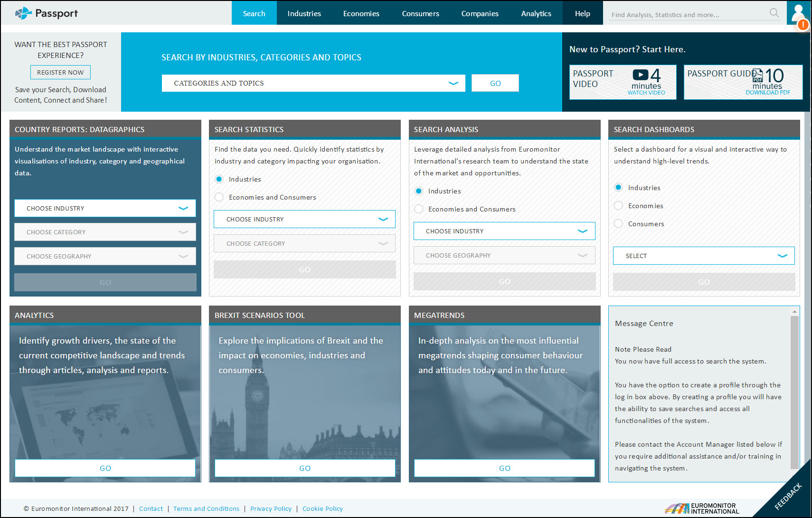Click the Register Now button
Image resolution: width=812 pixels, height=518 pixels.
coord(60,72)
